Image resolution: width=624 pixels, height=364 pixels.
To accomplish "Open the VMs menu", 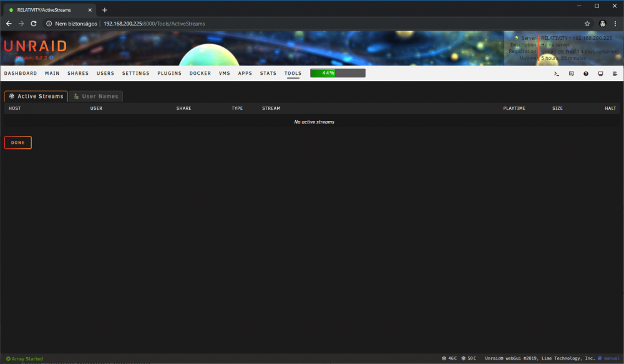I will (225, 74).
